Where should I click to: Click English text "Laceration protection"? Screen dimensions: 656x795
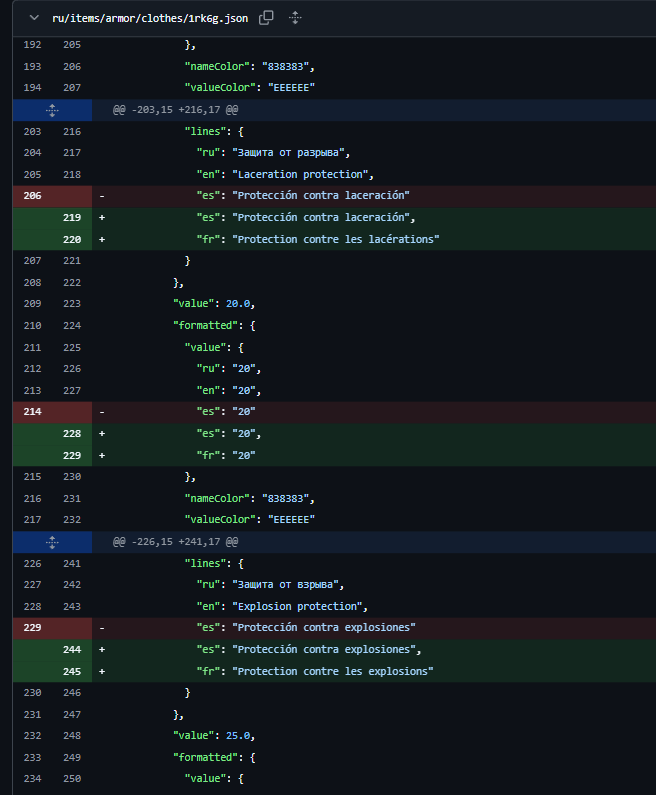tap(303, 174)
